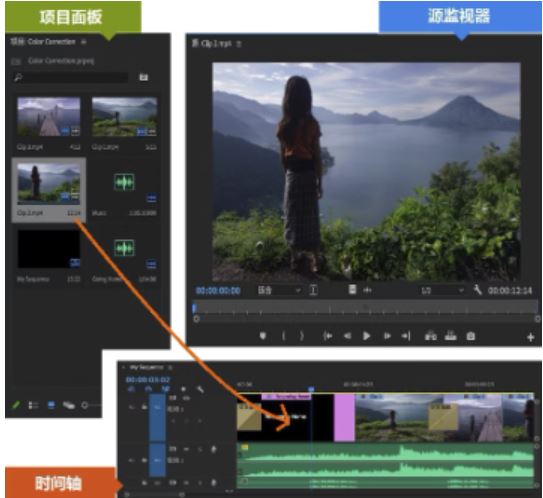Step back one frame in Source Monitor
Screen dimensions: 543x498
pos(347,336)
